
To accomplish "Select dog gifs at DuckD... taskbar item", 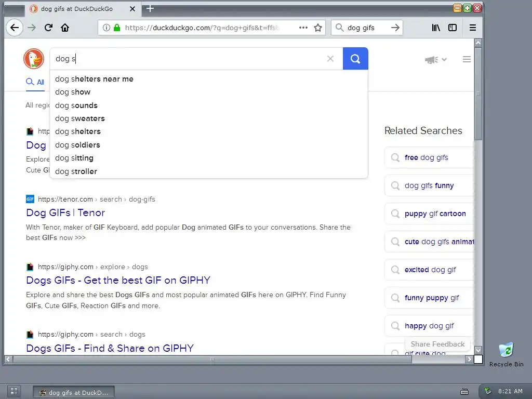I will (x=74, y=392).
